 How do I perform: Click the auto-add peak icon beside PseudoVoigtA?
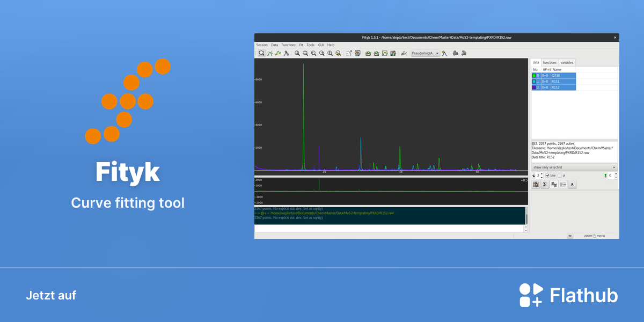tap(444, 53)
